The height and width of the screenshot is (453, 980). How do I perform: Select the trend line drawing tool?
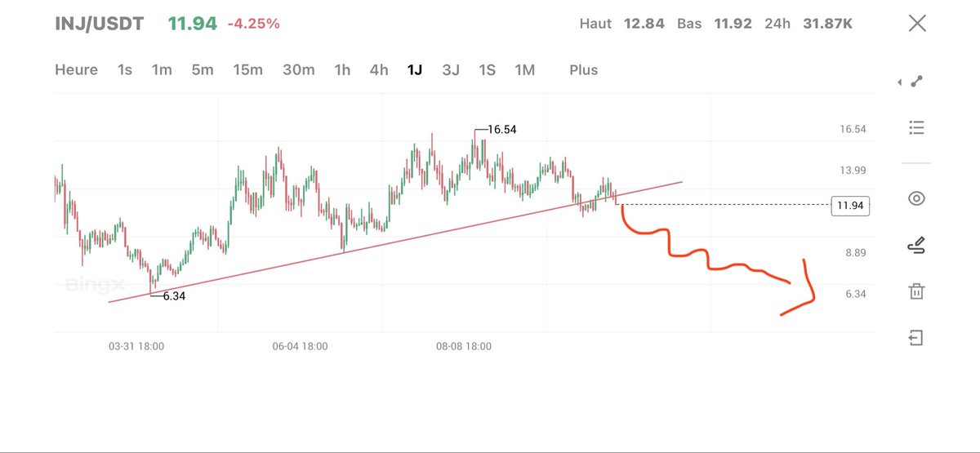coord(917,82)
